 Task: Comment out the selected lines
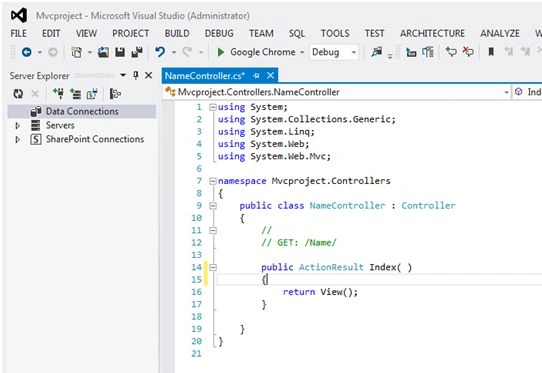tap(451, 52)
